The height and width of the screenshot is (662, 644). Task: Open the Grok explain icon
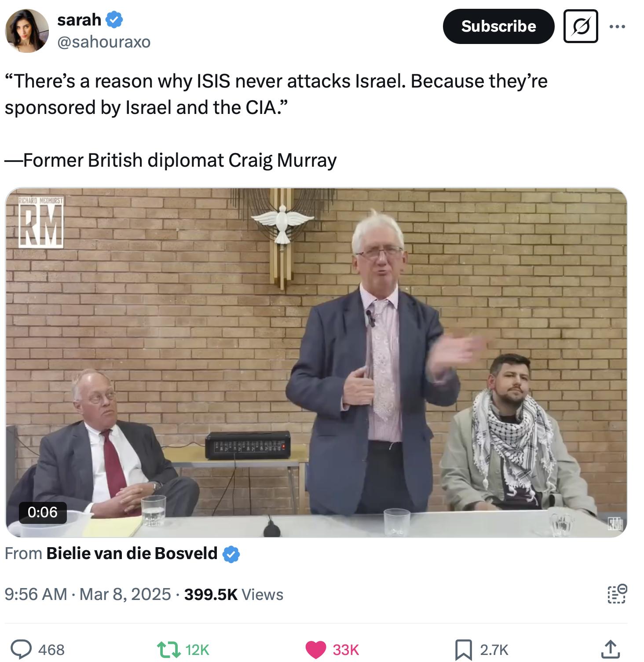pyautogui.click(x=581, y=26)
